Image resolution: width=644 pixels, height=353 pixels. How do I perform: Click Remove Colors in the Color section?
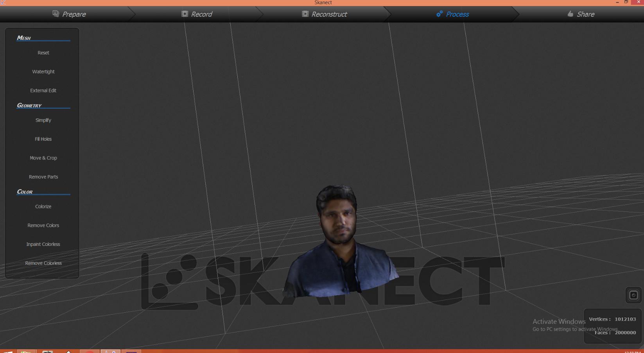point(43,225)
